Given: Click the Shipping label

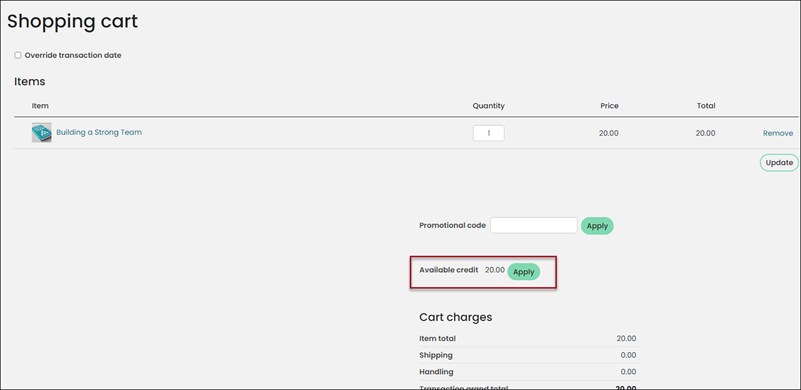Looking at the screenshot, I should pyautogui.click(x=436, y=355).
